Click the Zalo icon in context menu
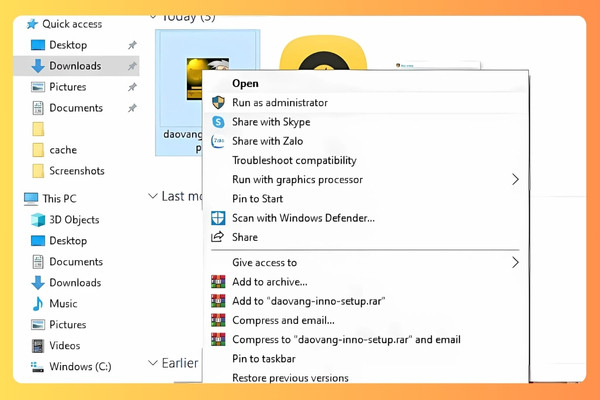Image resolution: width=600 pixels, height=400 pixels. pos(218,141)
